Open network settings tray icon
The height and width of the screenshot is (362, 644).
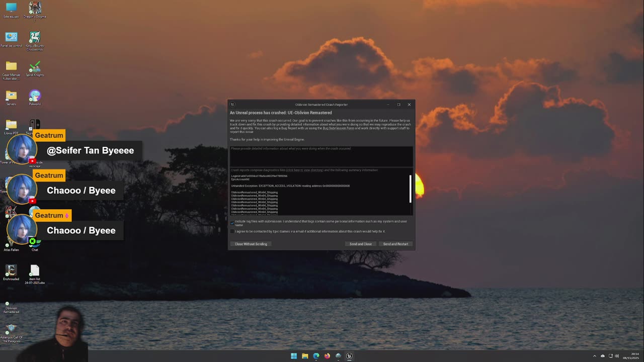point(611,356)
